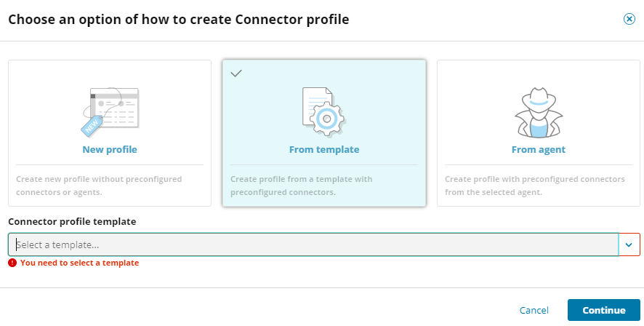The image size is (644, 326).
Task: Click the template document gear icon
Action: (x=323, y=112)
